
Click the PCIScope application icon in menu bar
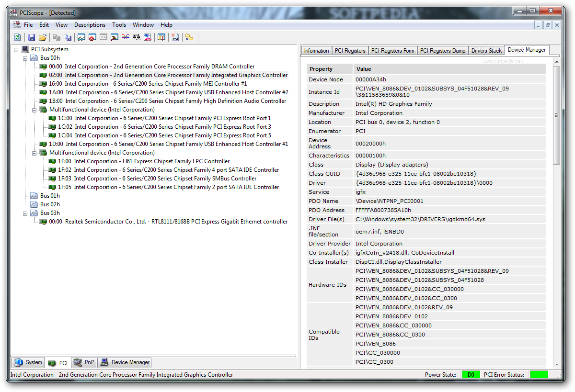16,24
